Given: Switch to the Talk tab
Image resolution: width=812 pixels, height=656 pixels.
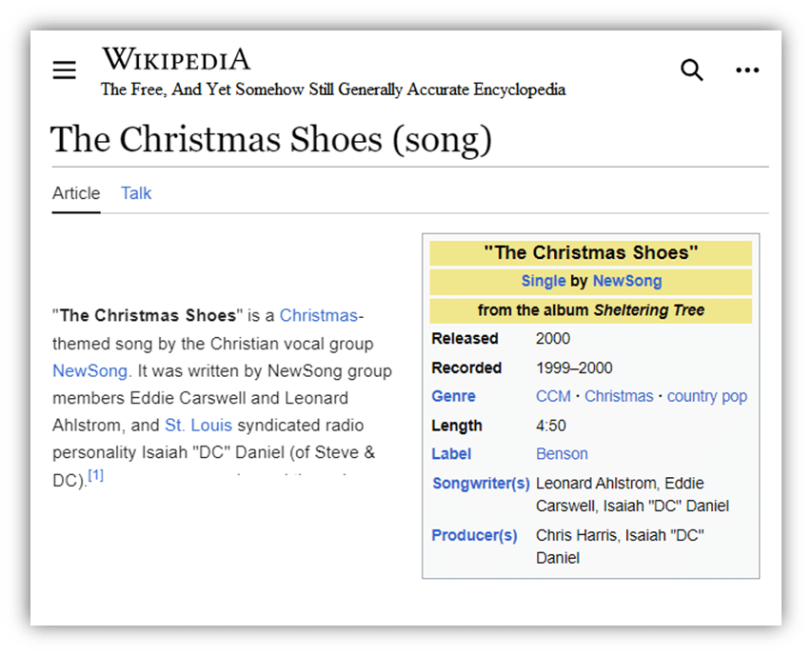Looking at the screenshot, I should 136,193.
